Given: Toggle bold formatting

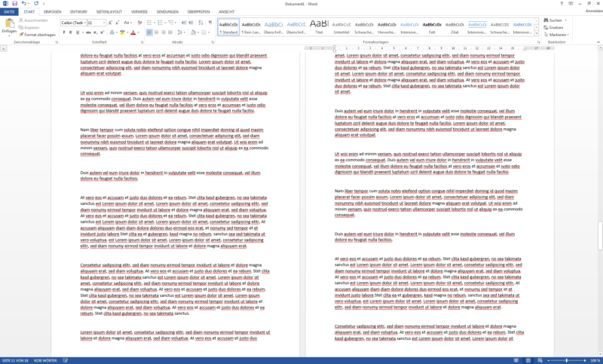Looking at the screenshot, I should (x=63, y=33).
